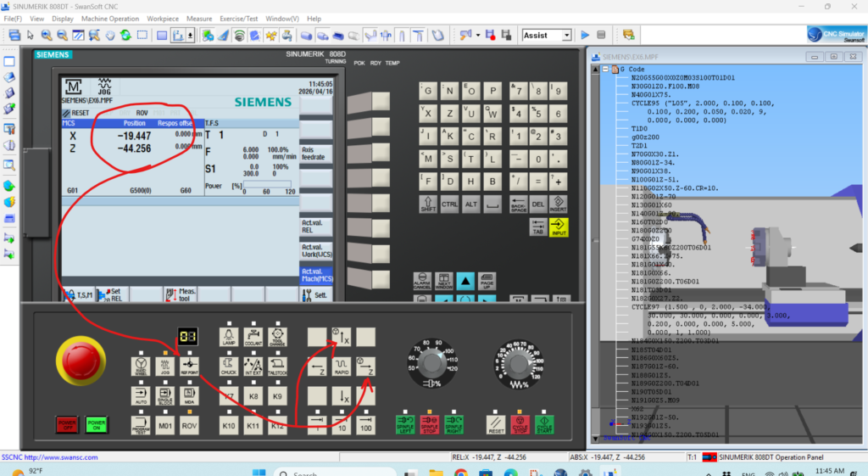Open the Machine Operation menu

110,18
